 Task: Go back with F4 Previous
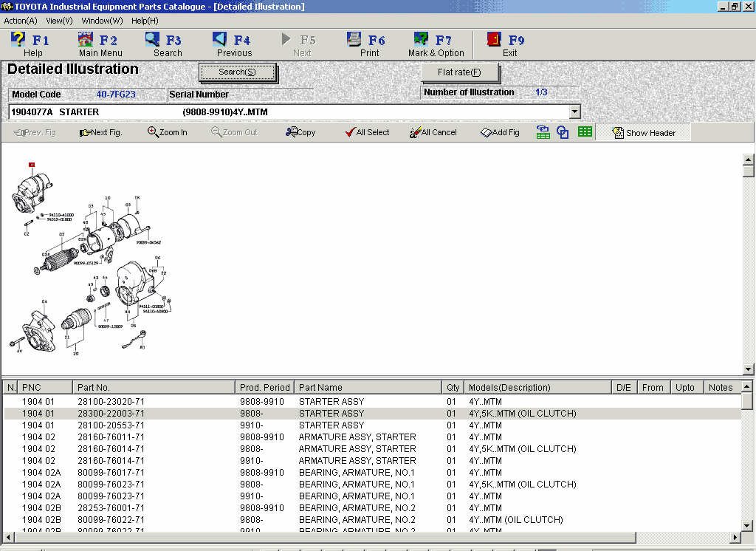(x=234, y=44)
